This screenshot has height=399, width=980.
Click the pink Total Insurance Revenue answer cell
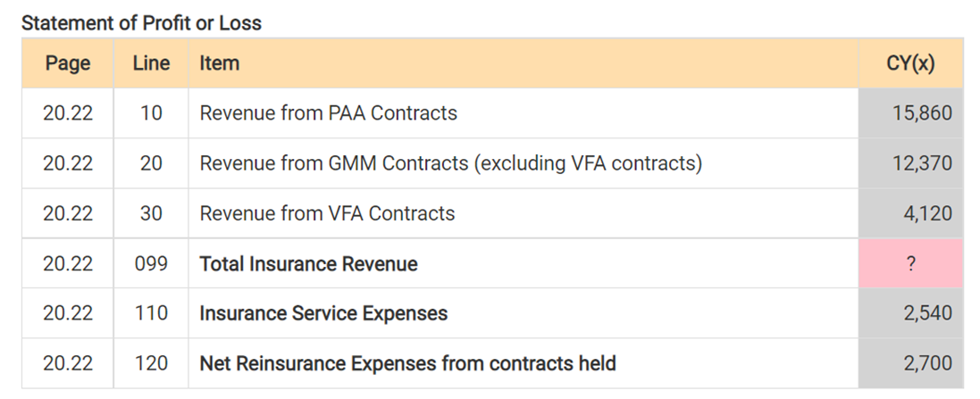[x=910, y=263]
